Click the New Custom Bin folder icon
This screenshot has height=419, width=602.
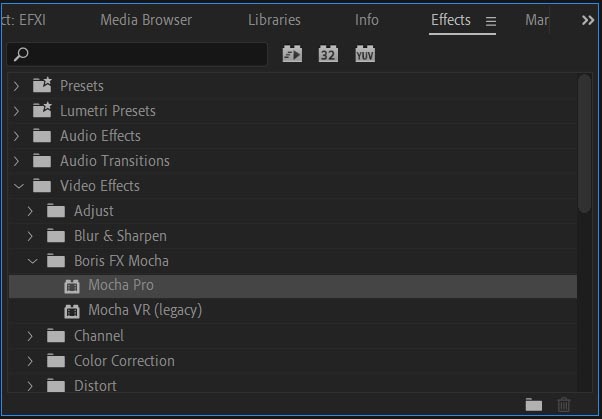(534, 404)
